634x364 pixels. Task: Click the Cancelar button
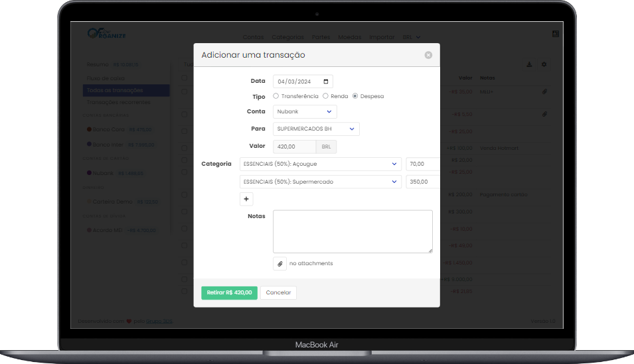tap(278, 292)
